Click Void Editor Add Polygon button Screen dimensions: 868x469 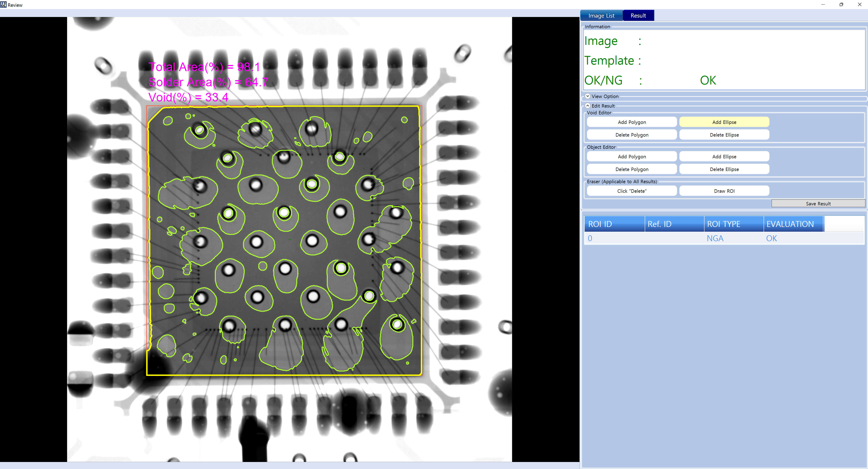pyautogui.click(x=631, y=122)
